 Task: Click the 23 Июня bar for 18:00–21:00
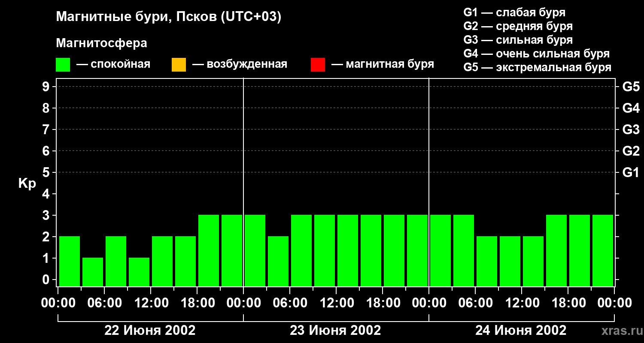tap(394, 250)
